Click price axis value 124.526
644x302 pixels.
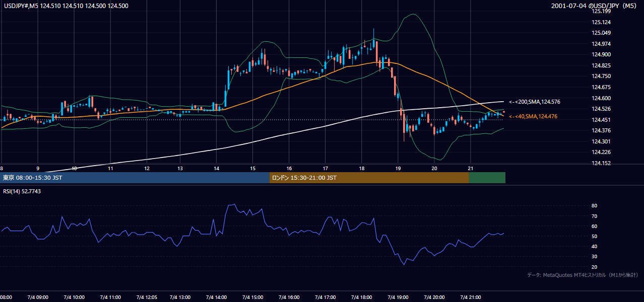pyautogui.click(x=601, y=109)
